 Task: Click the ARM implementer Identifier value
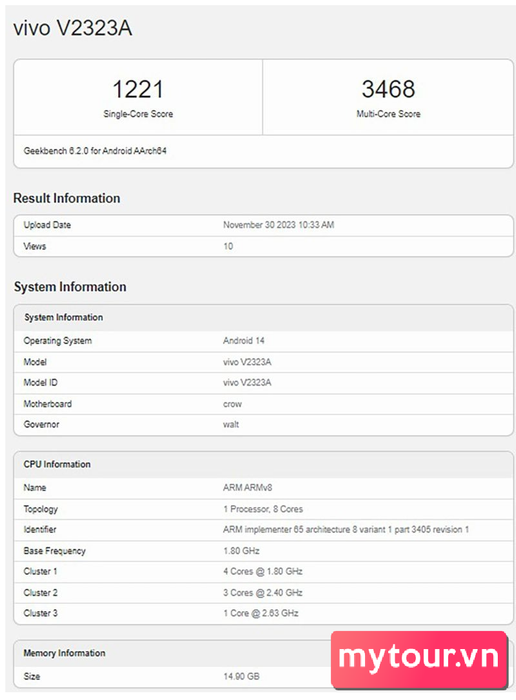pos(346,529)
